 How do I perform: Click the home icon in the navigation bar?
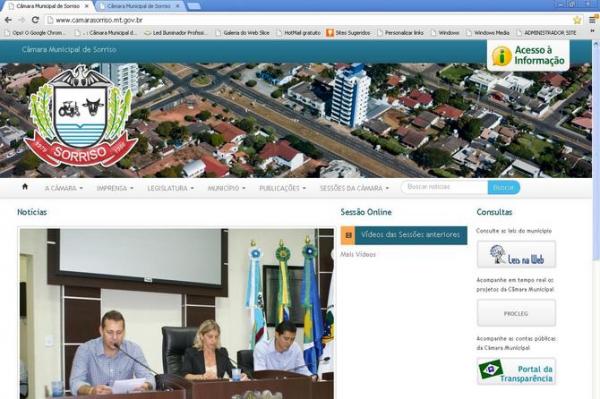tap(25, 187)
